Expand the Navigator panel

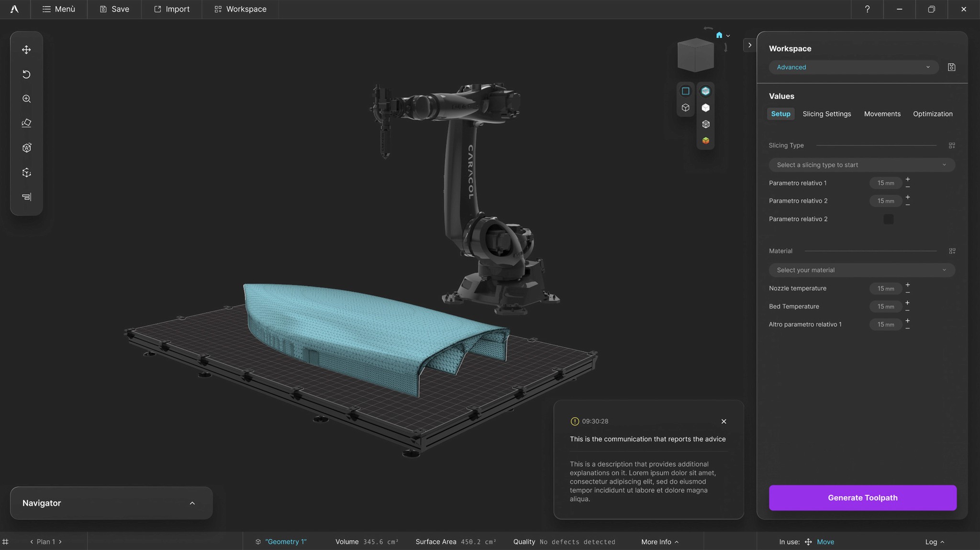(x=192, y=503)
